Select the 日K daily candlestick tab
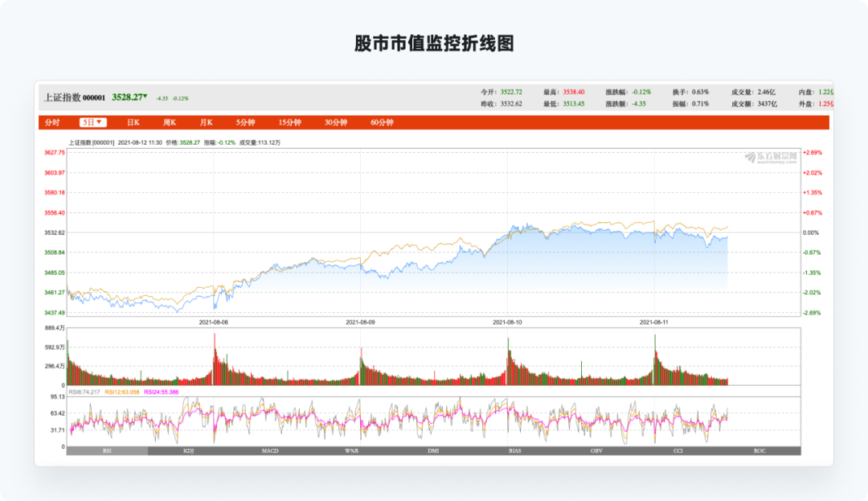Image resolution: width=868 pixels, height=501 pixels. pyautogui.click(x=133, y=122)
